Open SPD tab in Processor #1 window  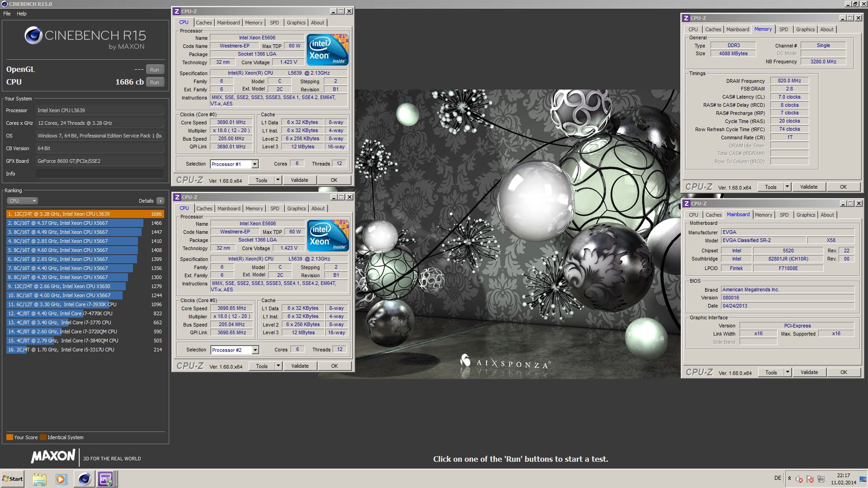pos(275,23)
